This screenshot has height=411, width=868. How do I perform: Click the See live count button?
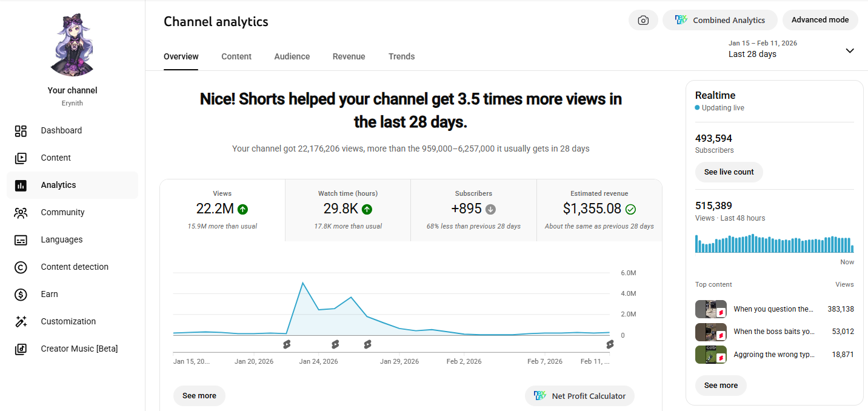(729, 172)
